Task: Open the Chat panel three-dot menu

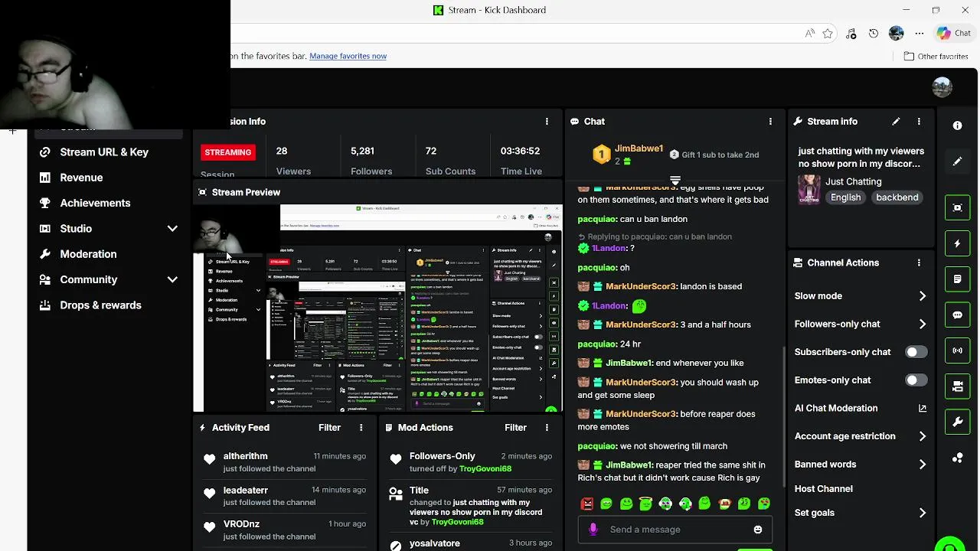Action: click(x=770, y=122)
